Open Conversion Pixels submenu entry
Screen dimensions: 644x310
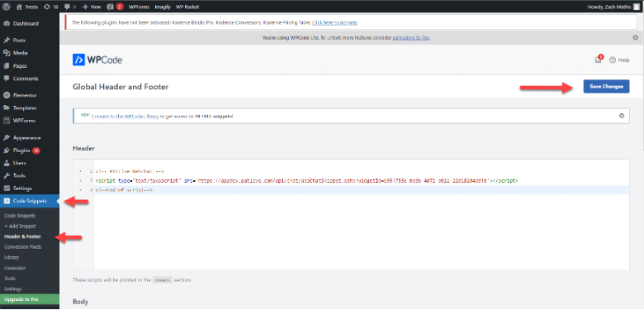(22, 247)
